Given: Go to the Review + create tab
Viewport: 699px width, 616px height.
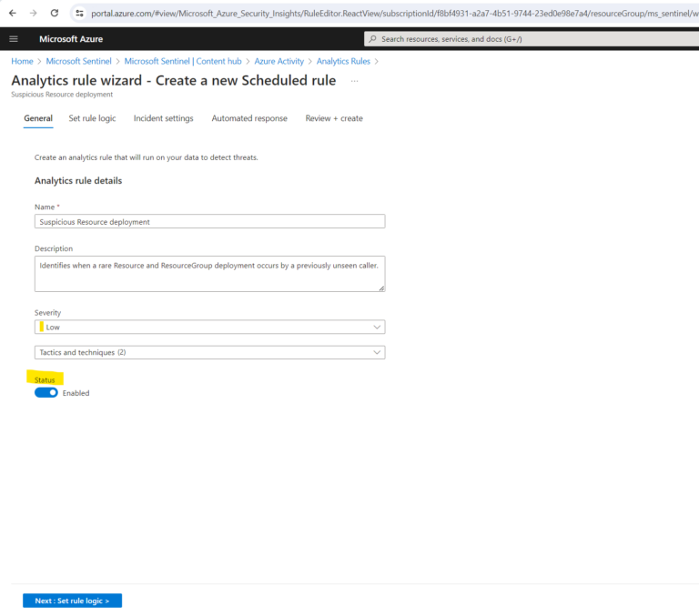Looking at the screenshot, I should [334, 118].
